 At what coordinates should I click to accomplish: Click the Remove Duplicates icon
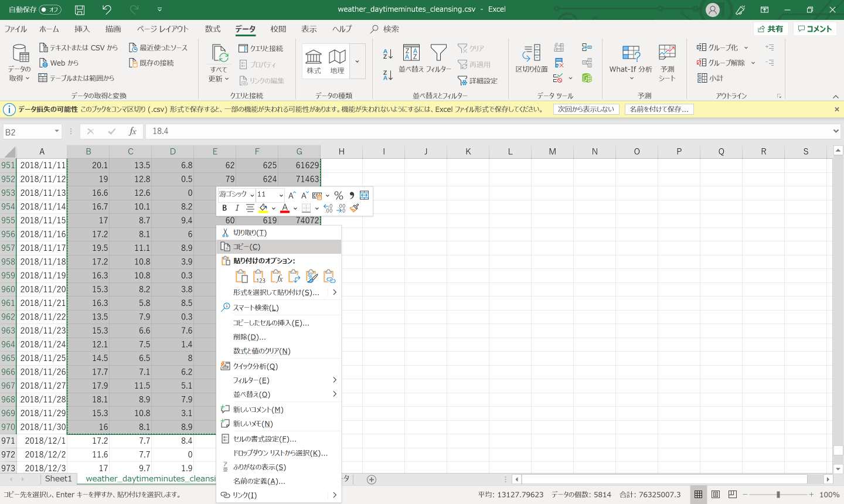[x=559, y=63]
